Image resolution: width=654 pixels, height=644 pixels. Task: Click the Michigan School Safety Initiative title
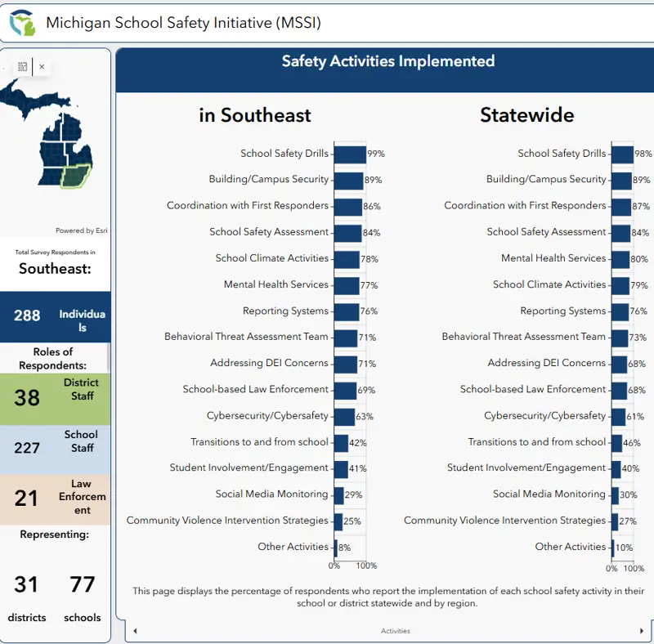click(183, 23)
